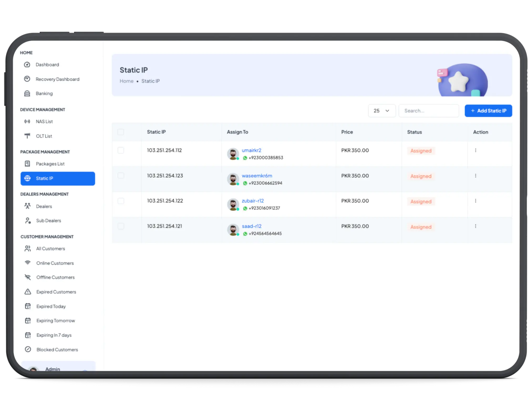Open the three-dot menu for zubair-r12
Screen dimensions: 532x414
pos(476,201)
